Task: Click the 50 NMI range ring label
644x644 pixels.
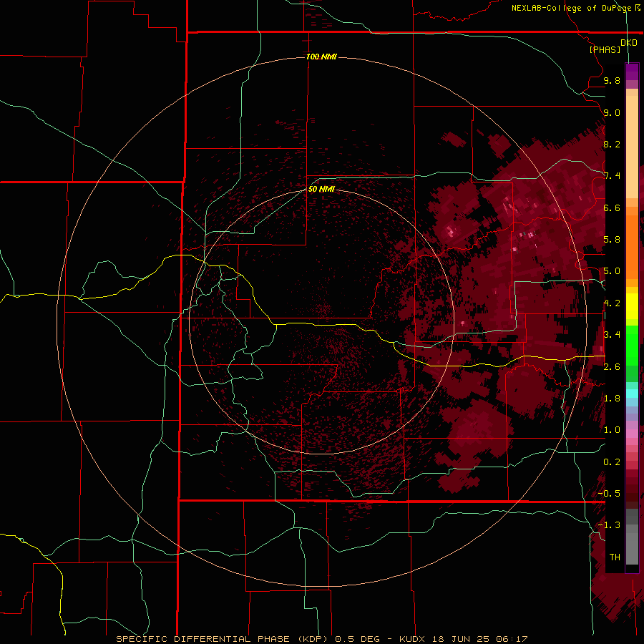Action: pyautogui.click(x=321, y=189)
